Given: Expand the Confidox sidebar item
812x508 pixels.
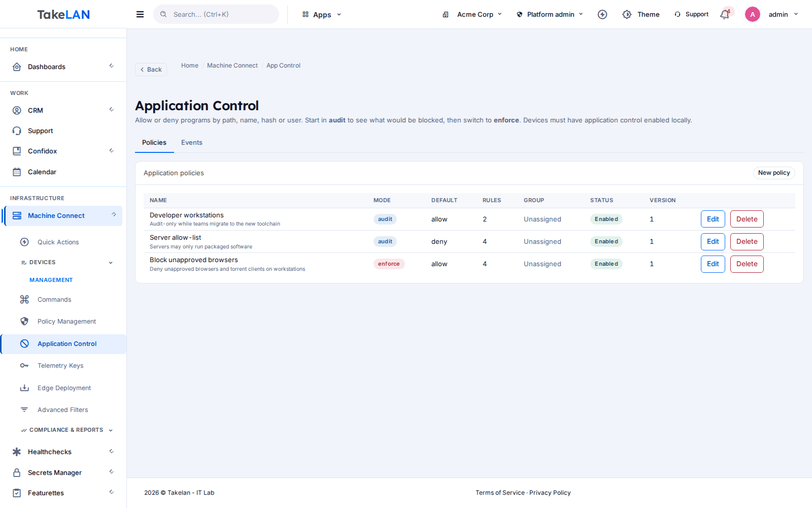Looking at the screenshot, I should 63,151.
